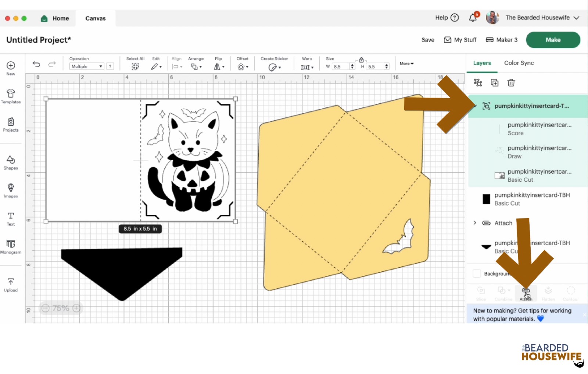Duplicate the layer using the duplicate icon
588x374 pixels.
pos(495,83)
